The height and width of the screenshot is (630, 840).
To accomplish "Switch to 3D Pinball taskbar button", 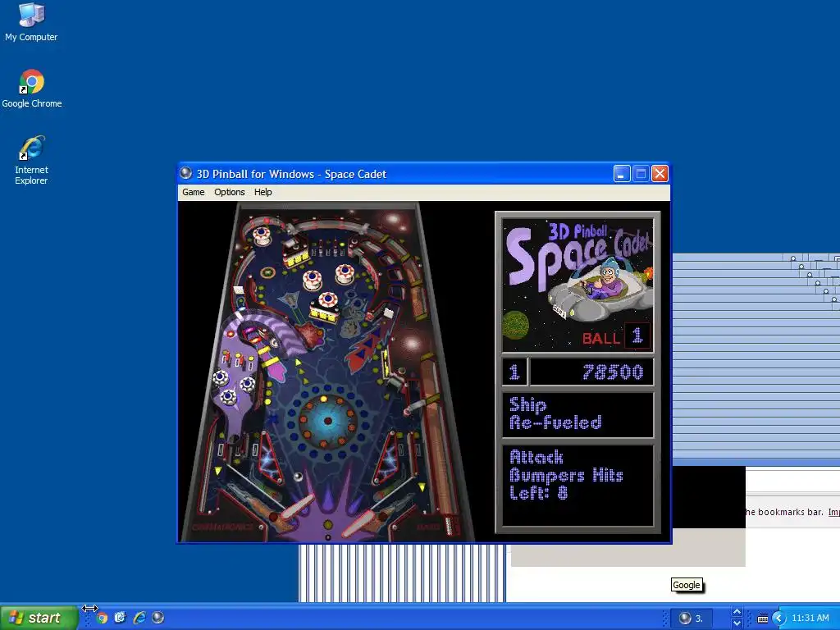I will pyautogui.click(x=691, y=619).
